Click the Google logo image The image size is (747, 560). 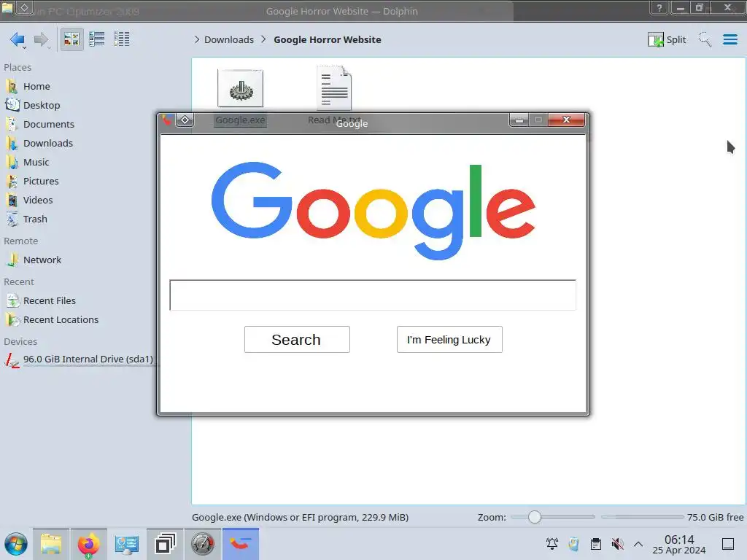click(x=373, y=211)
